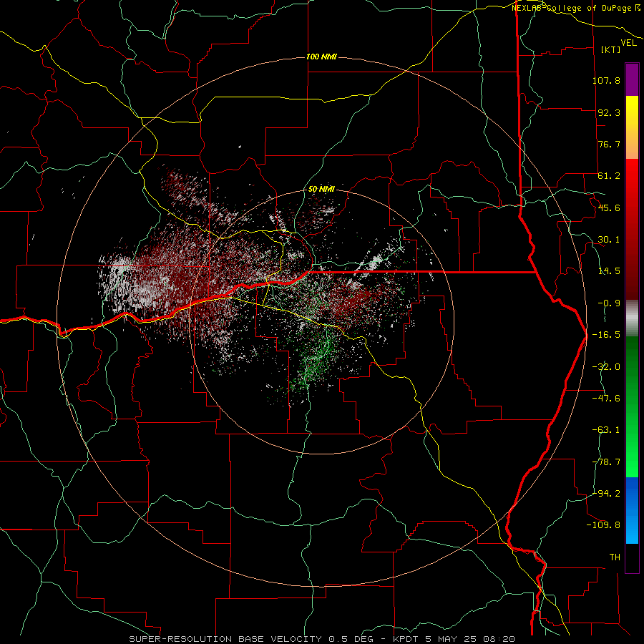The image size is (644, 644).
Task: Click the KPDT 5 MAY 25 08:20 timestamp
Action: pyautogui.click(x=454, y=639)
